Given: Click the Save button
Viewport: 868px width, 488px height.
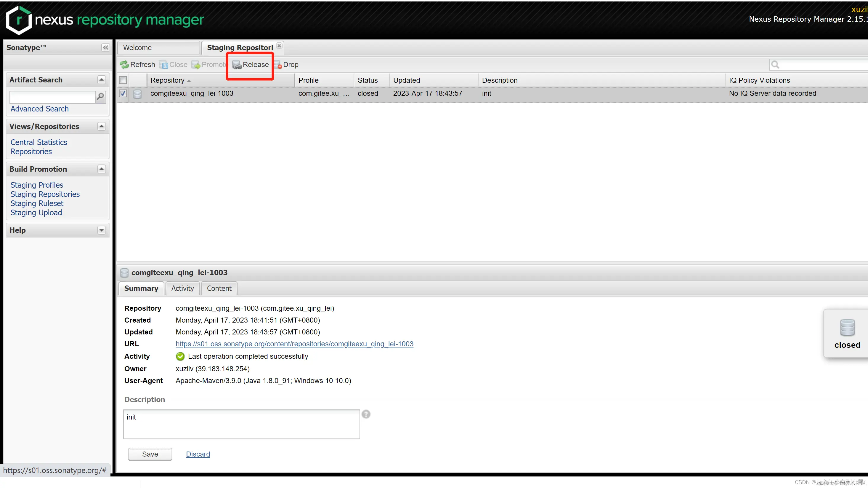Looking at the screenshot, I should pos(150,454).
